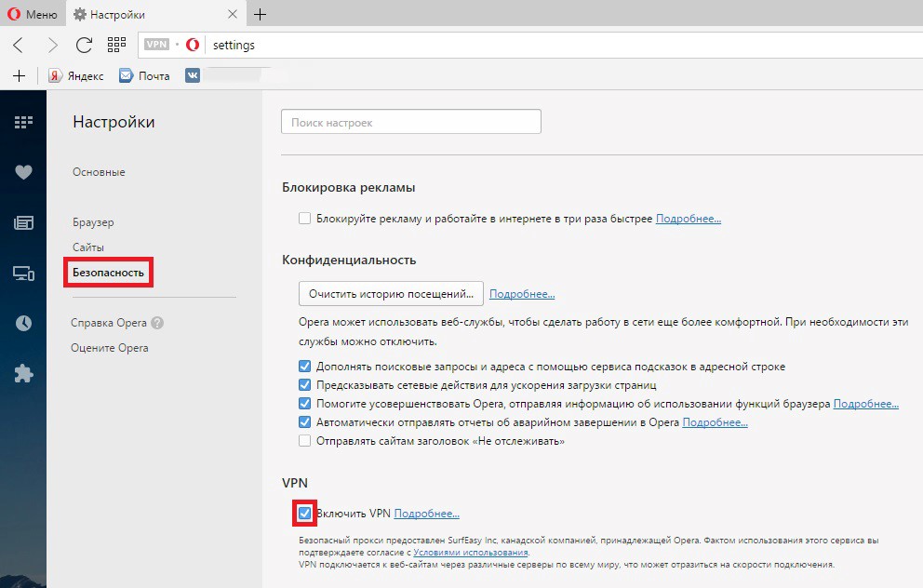Select Сайты settings section
The height and width of the screenshot is (588, 923).
pos(88,247)
